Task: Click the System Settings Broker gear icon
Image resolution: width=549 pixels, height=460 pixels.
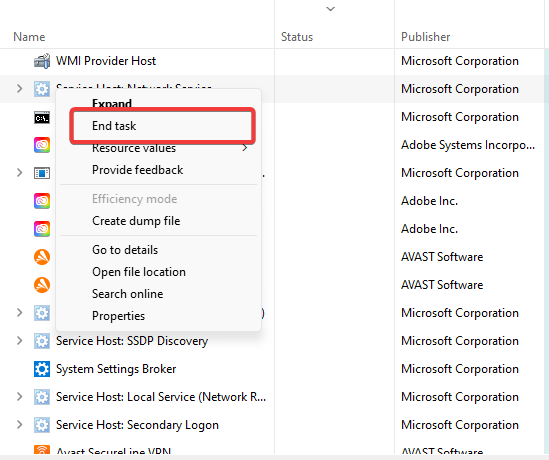Action: click(42, 369)
